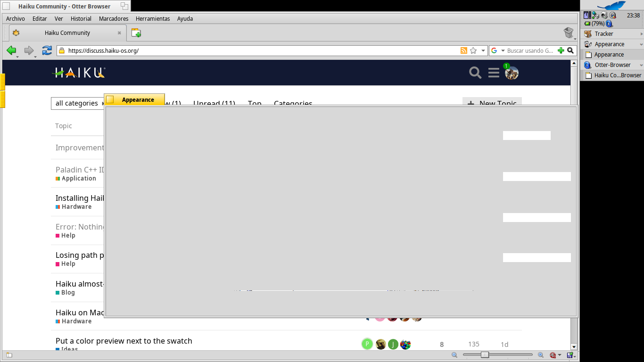
Task: Click the green 'P' poster avatar
Action: point(367,344)
